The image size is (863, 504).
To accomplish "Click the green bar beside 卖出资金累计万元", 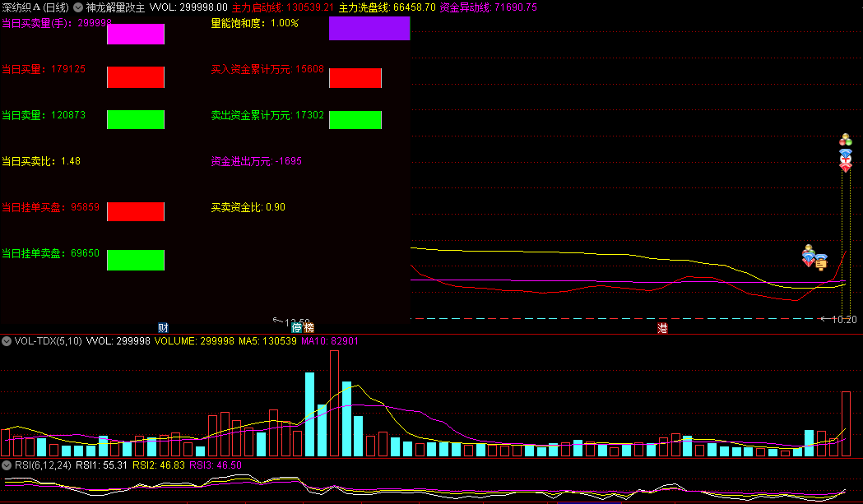I will coord(355,120).
